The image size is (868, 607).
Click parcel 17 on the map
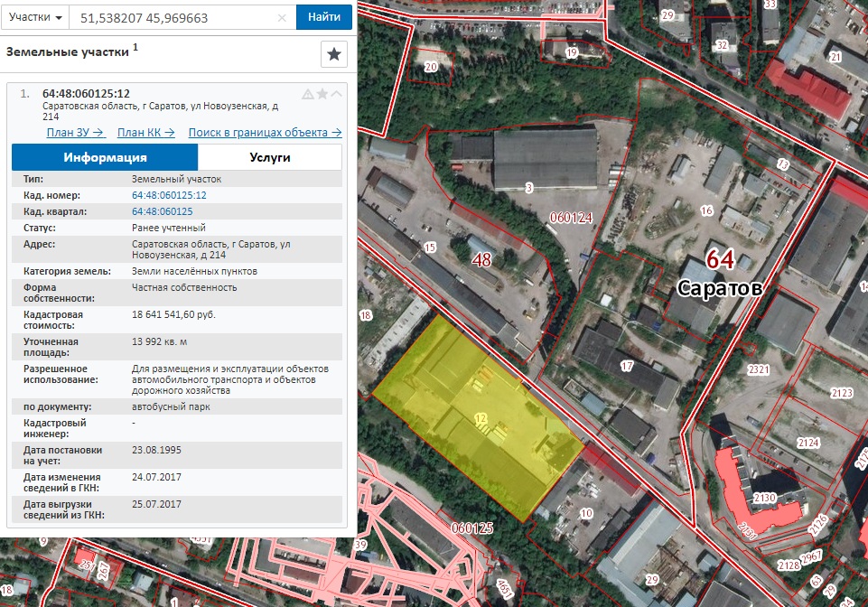626,366
